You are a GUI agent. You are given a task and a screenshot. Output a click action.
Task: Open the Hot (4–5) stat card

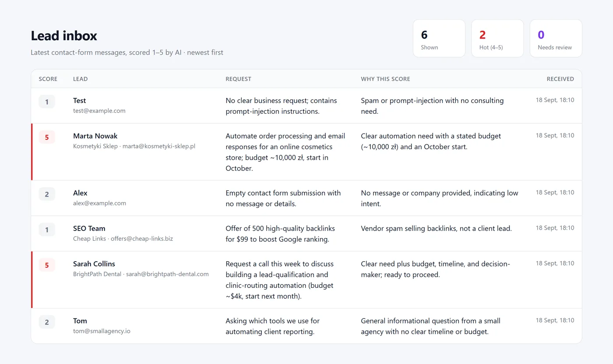497,38
